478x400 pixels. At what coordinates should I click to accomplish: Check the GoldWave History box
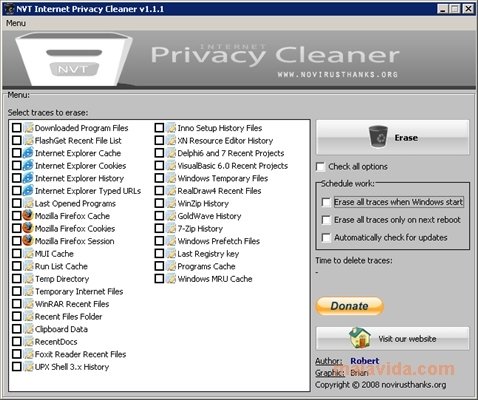click(x=159, y=216)
